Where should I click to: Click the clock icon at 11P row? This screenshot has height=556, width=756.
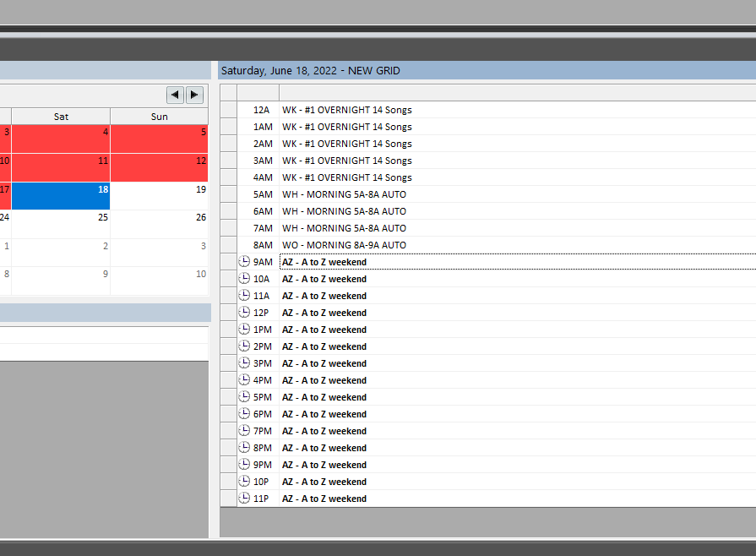(x=245, y=499)
